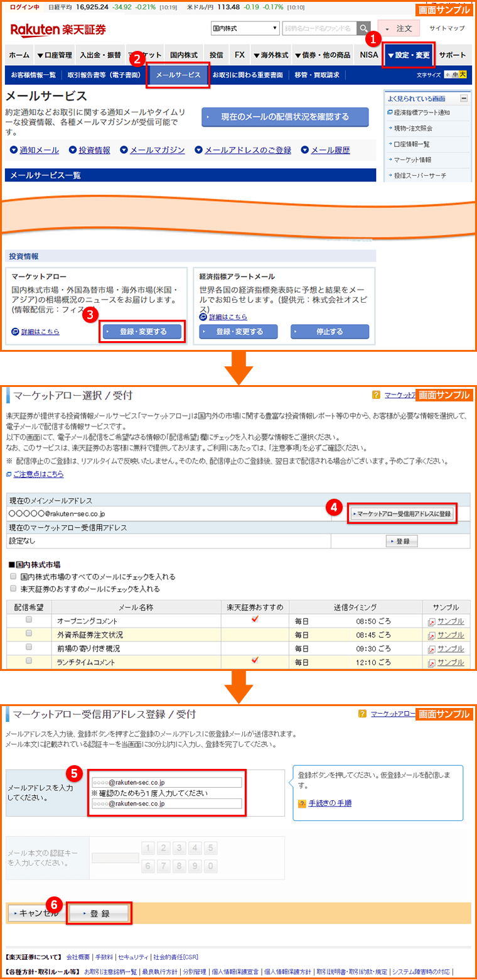Click the ご注意点はこちら link icon

[x=9, y=475]
